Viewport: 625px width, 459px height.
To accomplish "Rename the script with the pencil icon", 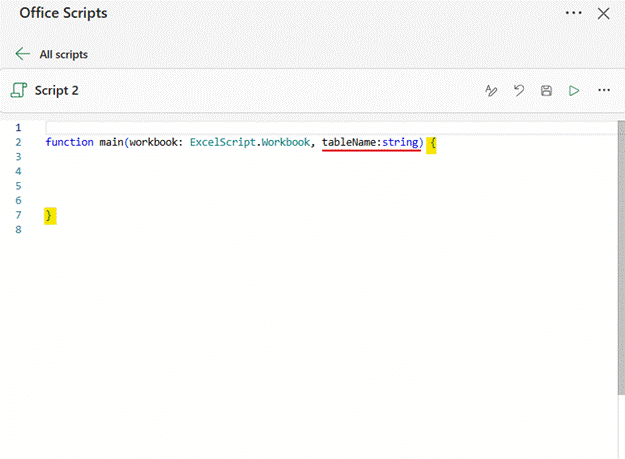I will (x=491, y=91).
